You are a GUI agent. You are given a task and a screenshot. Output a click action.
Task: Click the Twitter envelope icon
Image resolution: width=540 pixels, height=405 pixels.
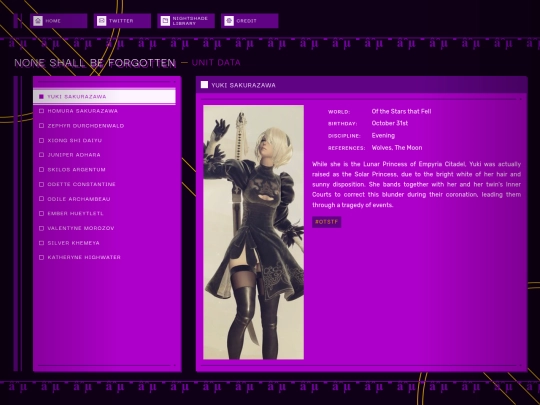(102, 21)
